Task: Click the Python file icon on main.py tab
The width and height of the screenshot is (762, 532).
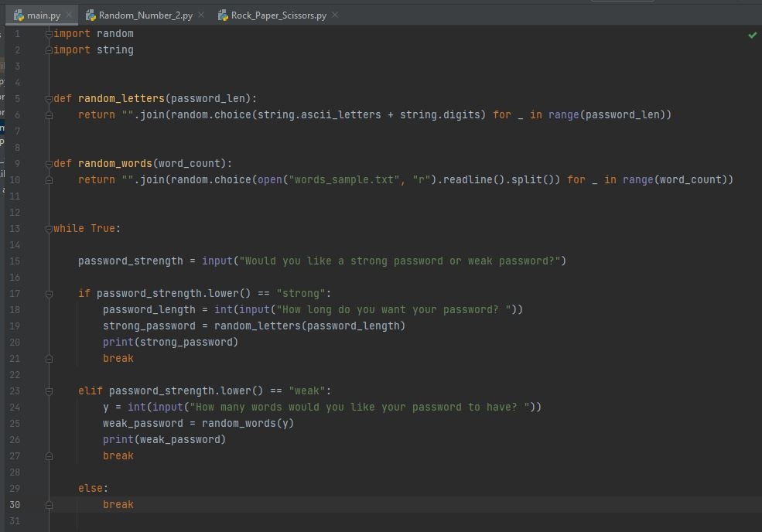Action: pos(17,14)
